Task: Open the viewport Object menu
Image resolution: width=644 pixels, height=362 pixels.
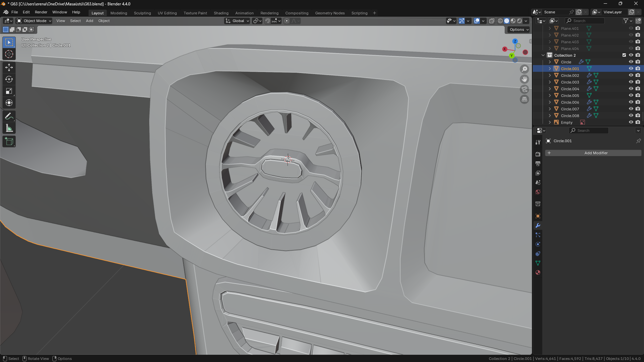Action: click(x=104, y=21)
